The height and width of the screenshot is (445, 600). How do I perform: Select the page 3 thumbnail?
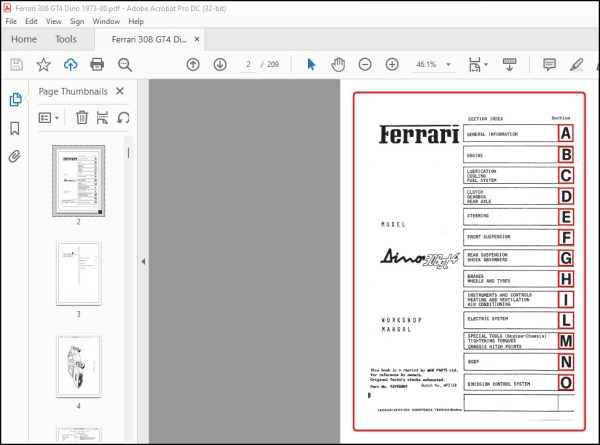[x=79, y=273]
